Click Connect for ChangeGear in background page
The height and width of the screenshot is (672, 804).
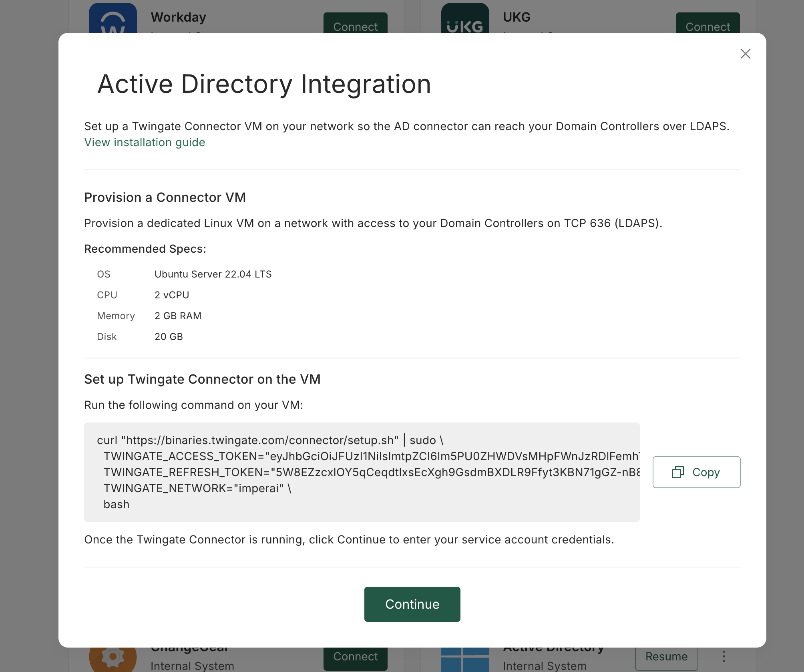[355, 658]
